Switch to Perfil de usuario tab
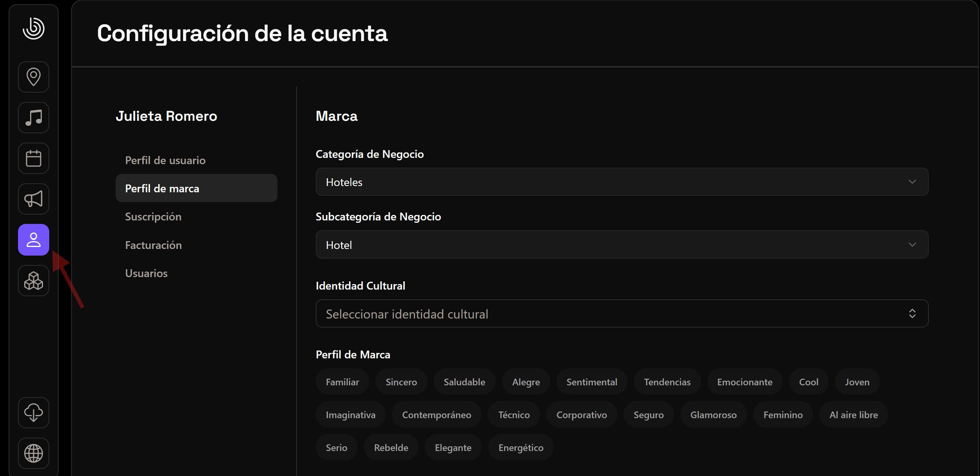 click(165, 160)
